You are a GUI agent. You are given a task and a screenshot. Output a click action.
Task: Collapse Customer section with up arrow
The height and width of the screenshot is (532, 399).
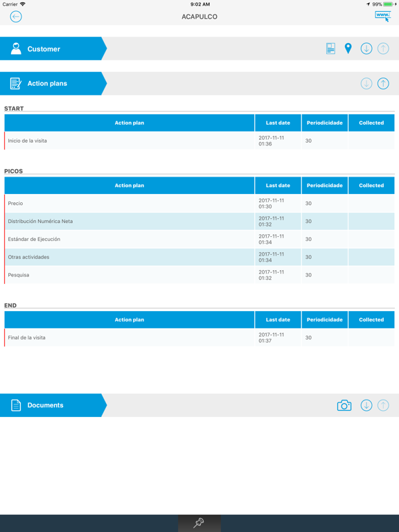coord(383,48)
